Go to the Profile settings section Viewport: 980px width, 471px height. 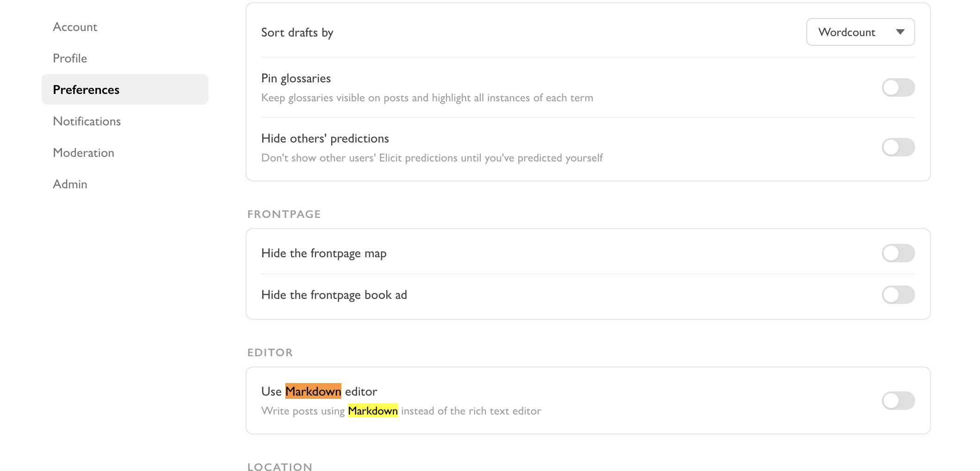[70, 58]
